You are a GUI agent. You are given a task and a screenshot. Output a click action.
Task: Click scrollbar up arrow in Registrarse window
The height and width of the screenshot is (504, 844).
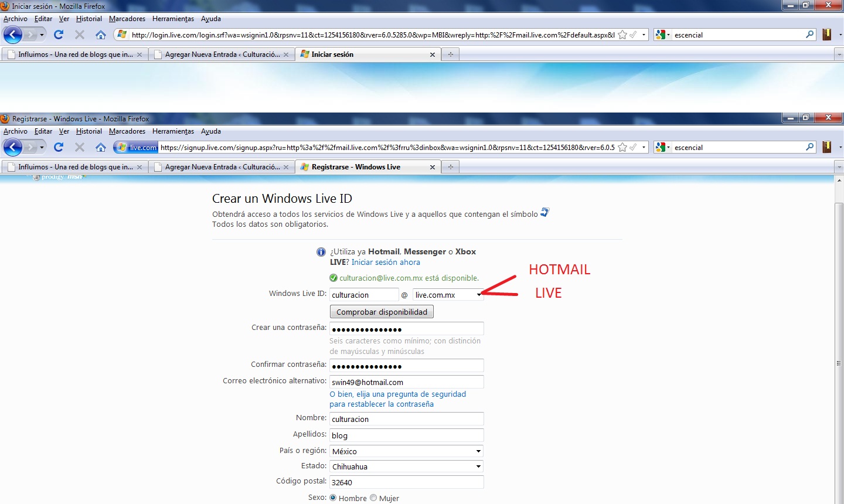[x=839, y=181]
